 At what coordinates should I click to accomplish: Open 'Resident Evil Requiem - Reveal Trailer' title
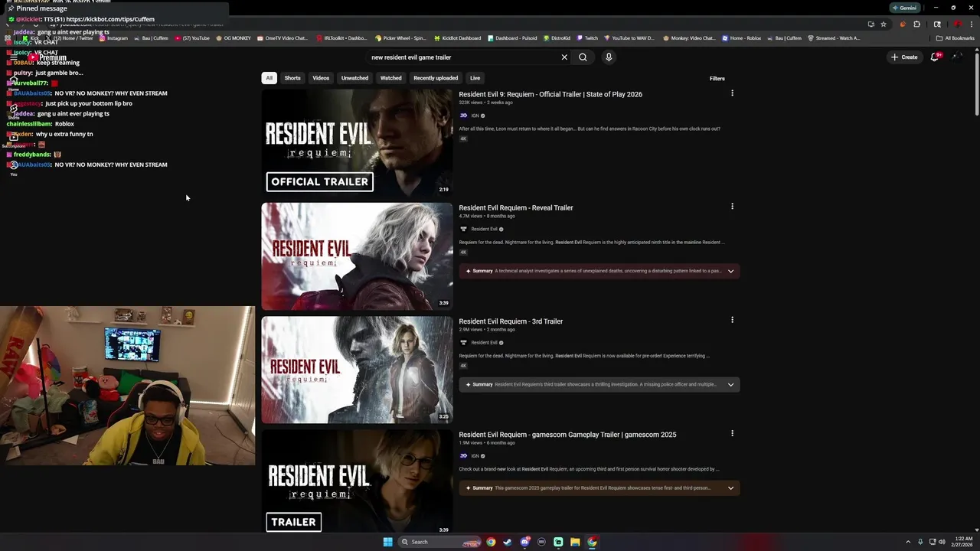(x=516, y=207)
